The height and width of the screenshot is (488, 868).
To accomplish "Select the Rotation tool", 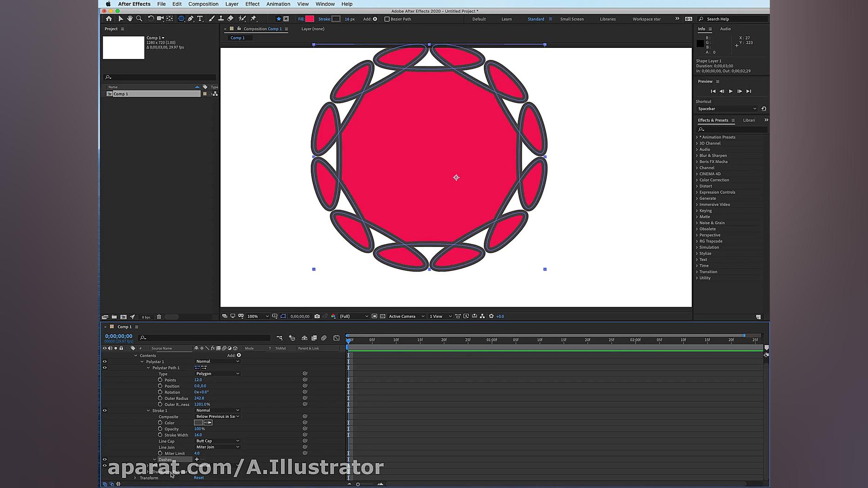I will coord(151,19).
